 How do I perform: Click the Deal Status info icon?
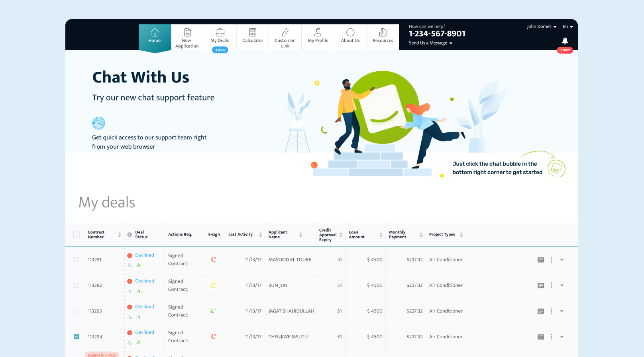130,235
